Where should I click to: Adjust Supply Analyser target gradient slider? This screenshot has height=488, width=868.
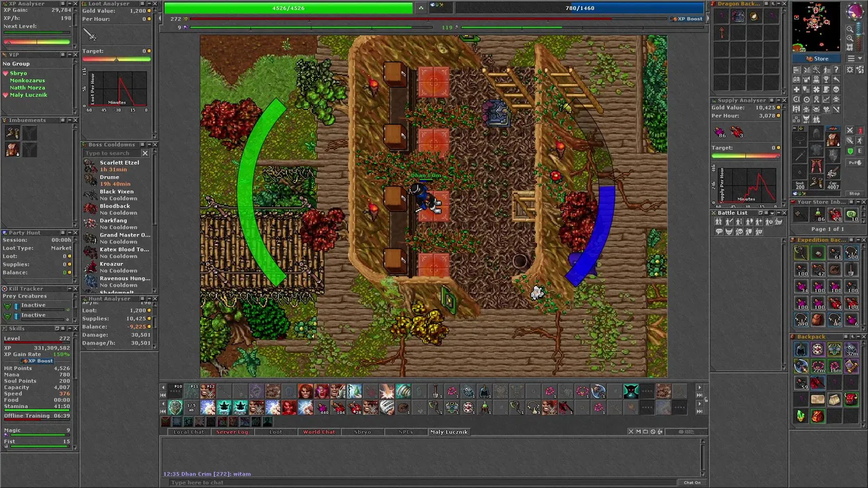tap(746, 156)
